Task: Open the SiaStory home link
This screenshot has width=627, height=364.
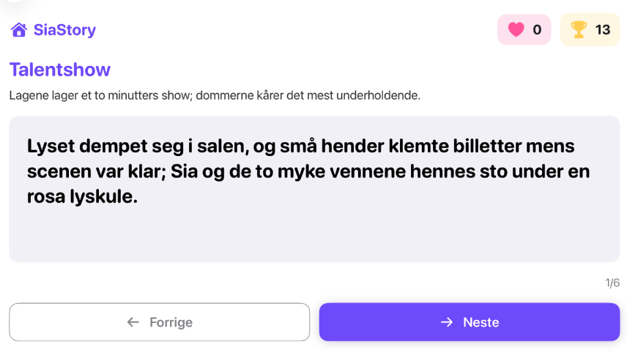Action: [x=64, y=30]
